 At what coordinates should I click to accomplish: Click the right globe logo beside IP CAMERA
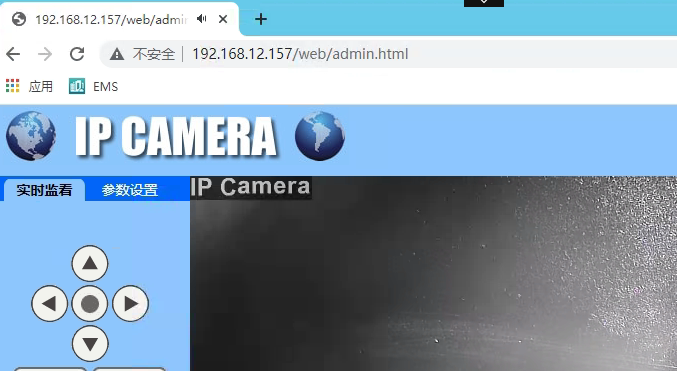[x=320, y=136]
